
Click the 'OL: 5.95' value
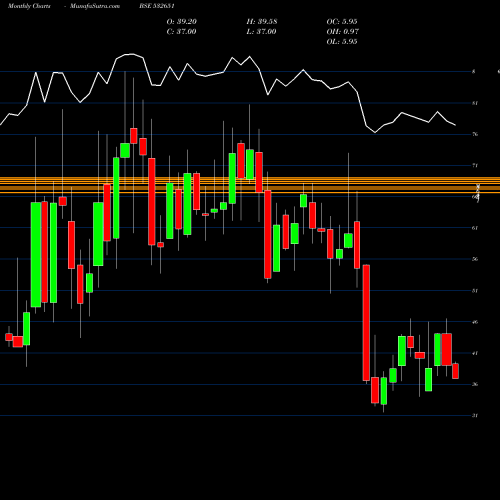pyautogui.click(x=342, y=42)
